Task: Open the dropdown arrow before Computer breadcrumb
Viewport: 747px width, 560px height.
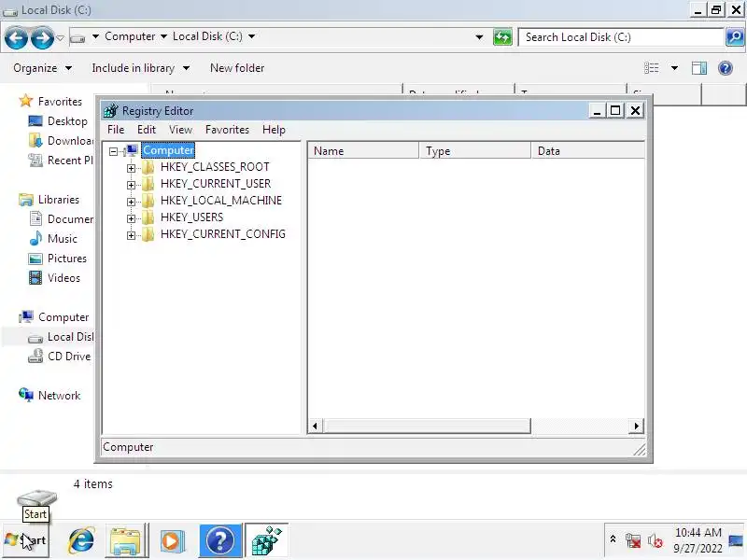Action: (95, 36)
